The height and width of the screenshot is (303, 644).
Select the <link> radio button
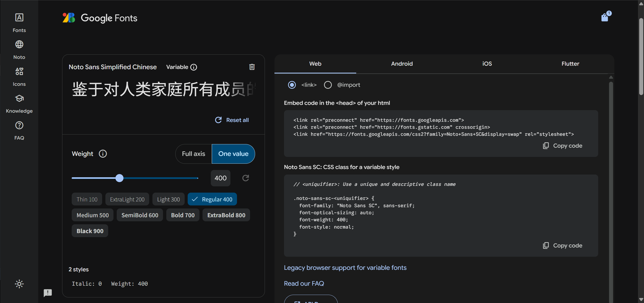(x=292, y=85)
